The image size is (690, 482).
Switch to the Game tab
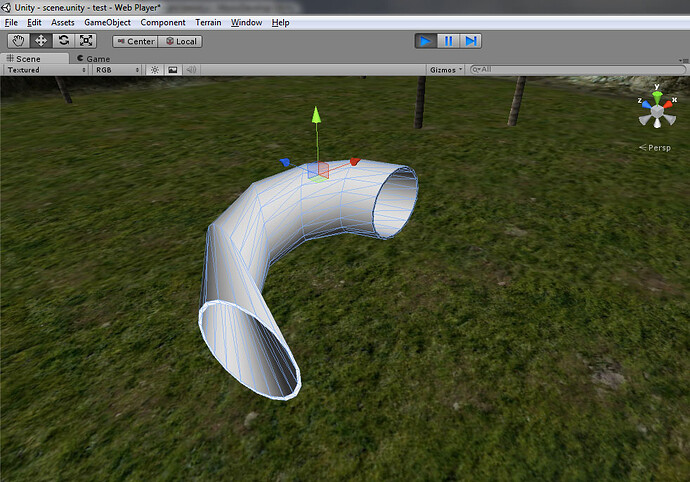point(93,59)
